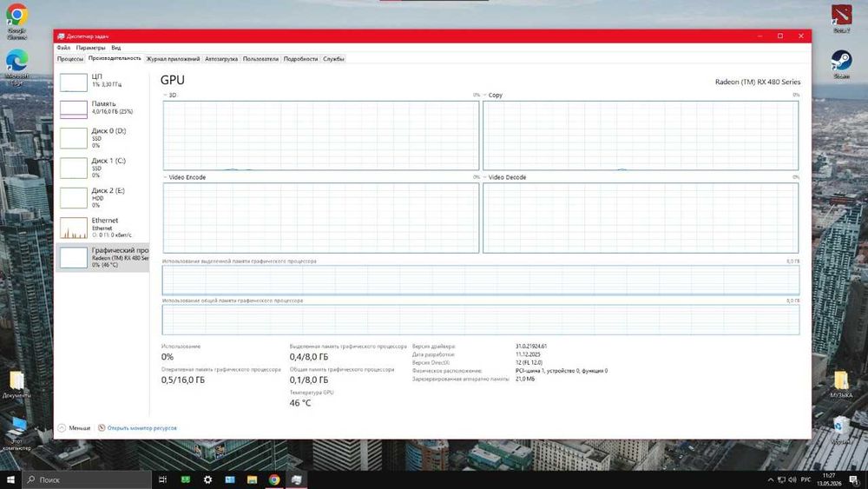
Task: Click the 46 °C GPU temperature value
Action: point(300,403)
